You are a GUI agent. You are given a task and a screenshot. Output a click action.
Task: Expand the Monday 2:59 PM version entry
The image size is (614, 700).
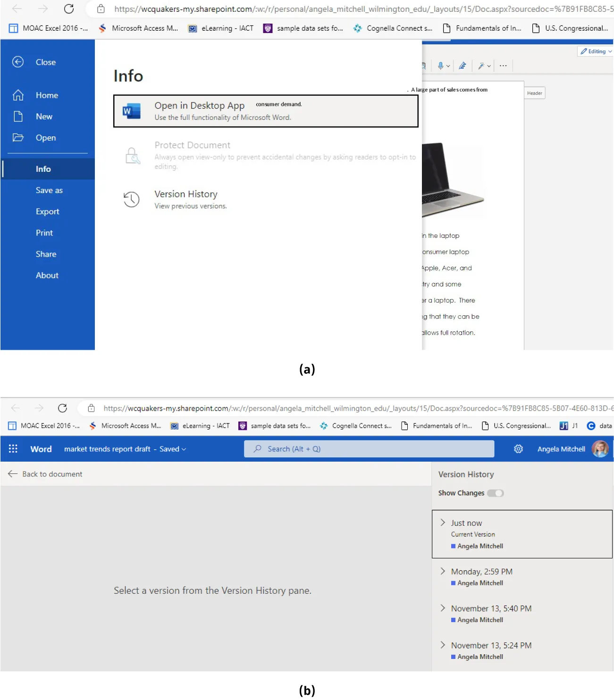(443, 571)
